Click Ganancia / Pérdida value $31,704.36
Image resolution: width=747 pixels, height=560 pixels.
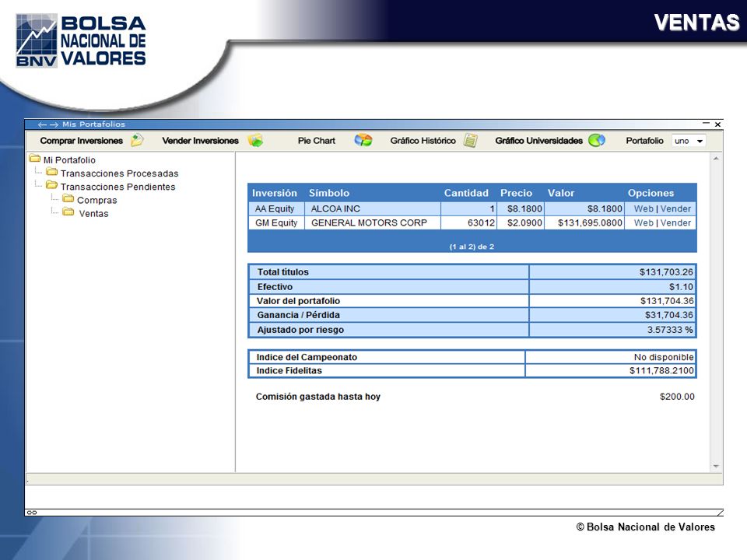669,315
